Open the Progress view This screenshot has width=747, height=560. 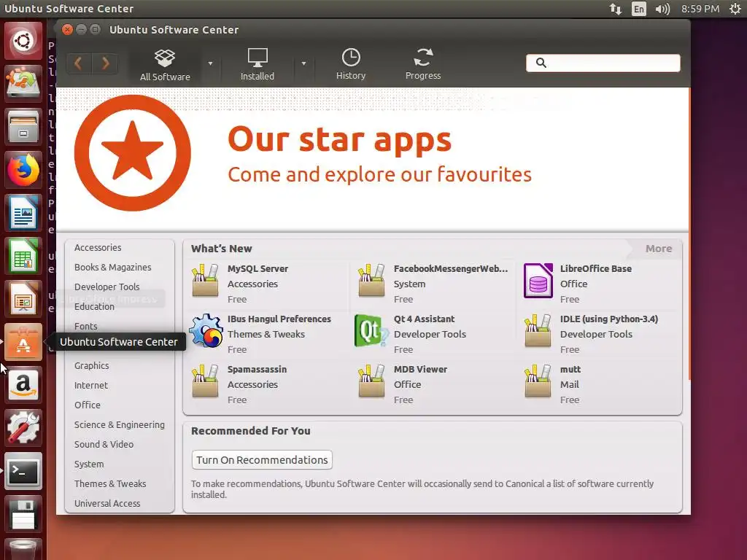(423, 64)
